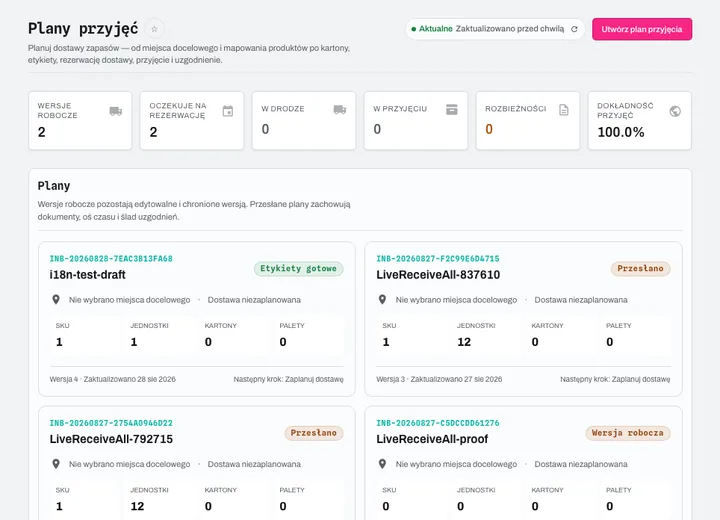Click the document icon in Rozbieżności card

(x=564, y=110)
